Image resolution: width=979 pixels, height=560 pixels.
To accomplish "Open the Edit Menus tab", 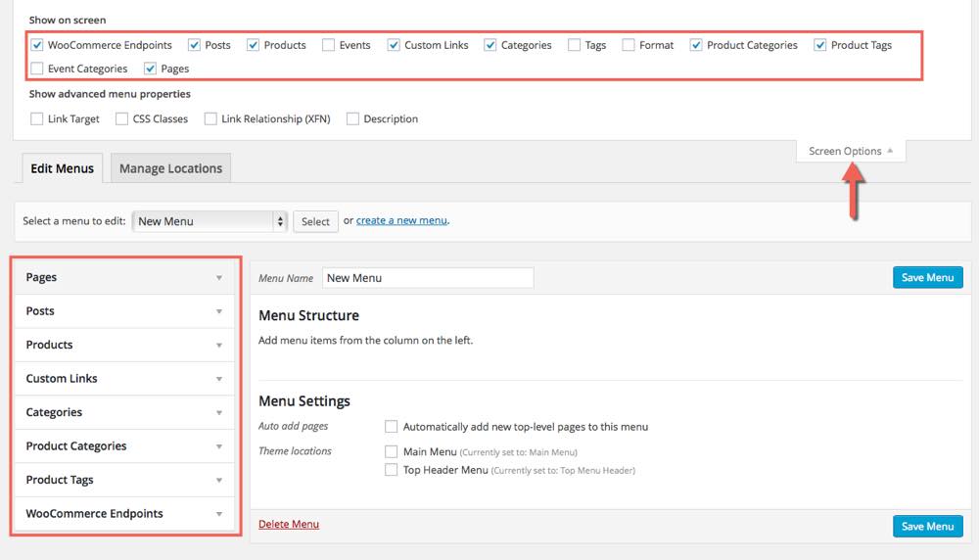I will click(62, 168).
